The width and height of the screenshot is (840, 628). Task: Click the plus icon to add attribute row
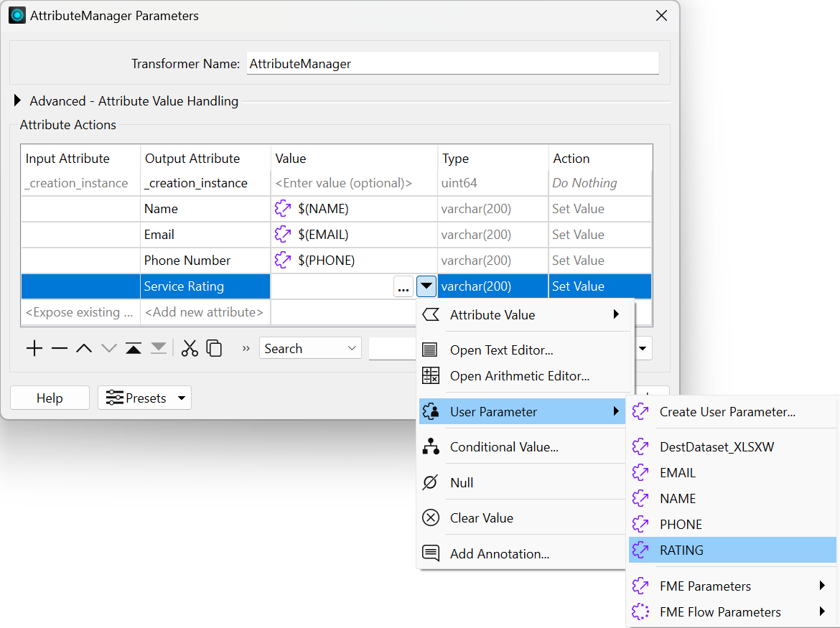click(34, 349)
